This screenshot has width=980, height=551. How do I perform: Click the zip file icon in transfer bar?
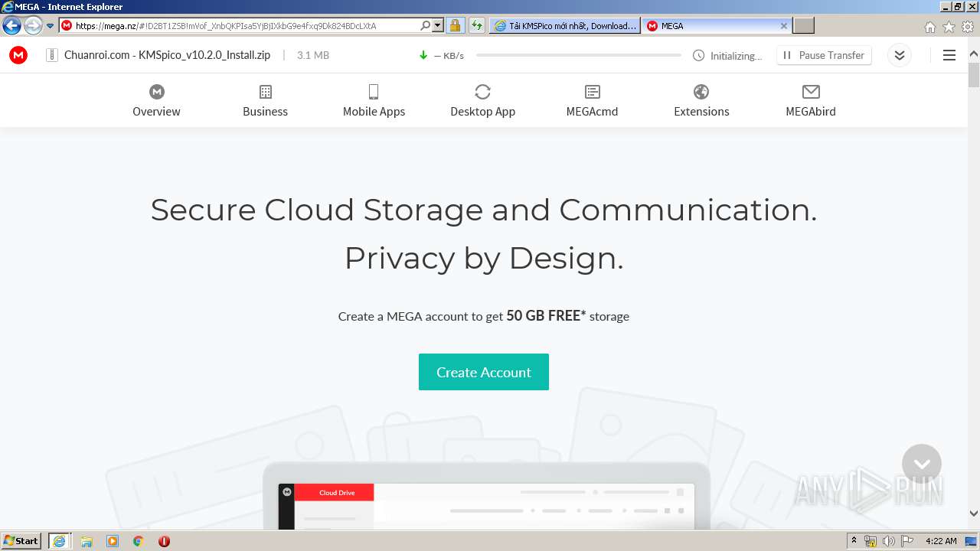pos(52,55)
